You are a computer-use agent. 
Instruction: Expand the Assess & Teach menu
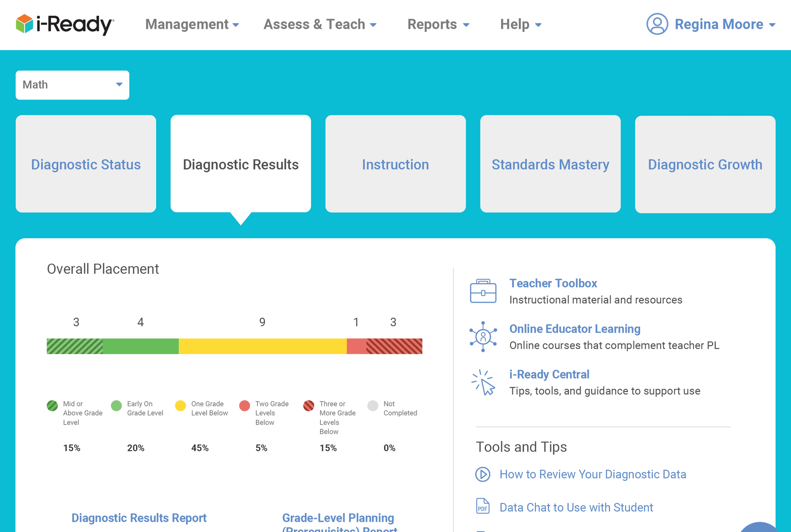[x=320, y=25]
